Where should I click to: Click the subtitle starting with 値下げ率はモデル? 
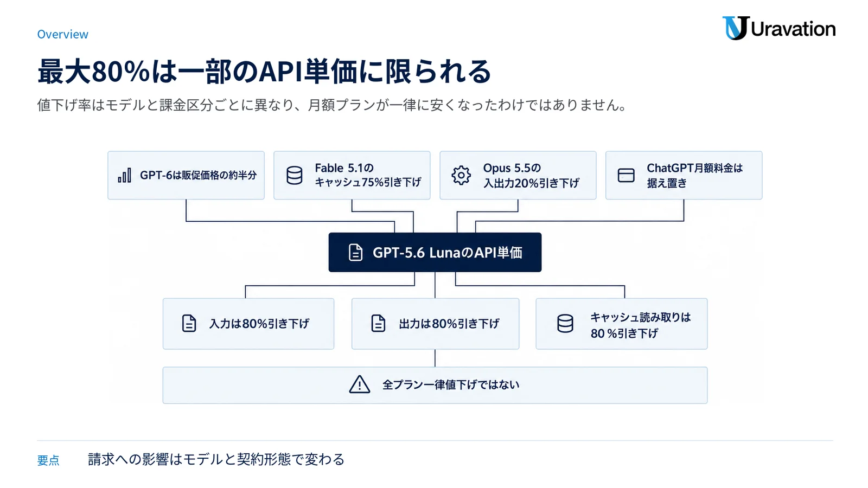point(332,105)
